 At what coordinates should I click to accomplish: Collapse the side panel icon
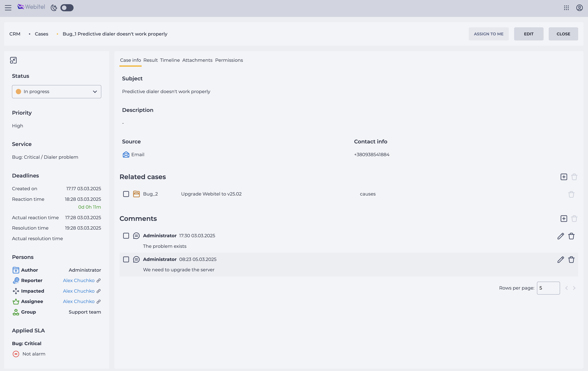tap(13, 60)
